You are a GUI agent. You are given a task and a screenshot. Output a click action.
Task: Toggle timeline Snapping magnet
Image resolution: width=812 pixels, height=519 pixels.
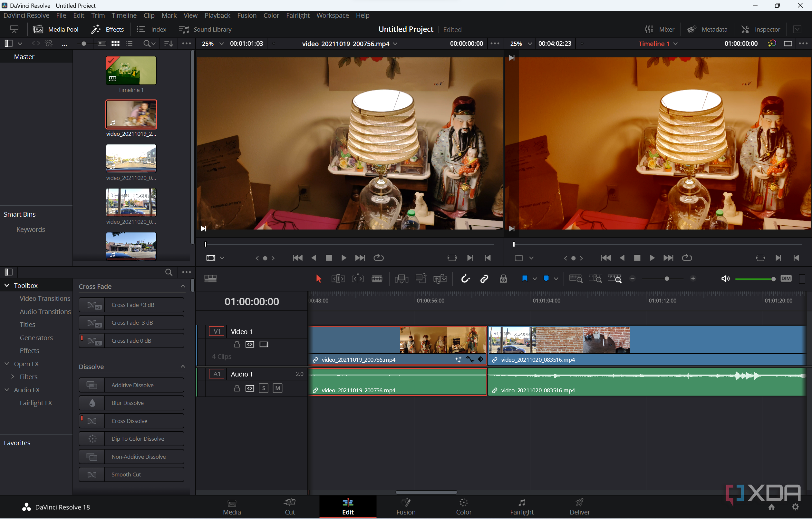point(465,279)
